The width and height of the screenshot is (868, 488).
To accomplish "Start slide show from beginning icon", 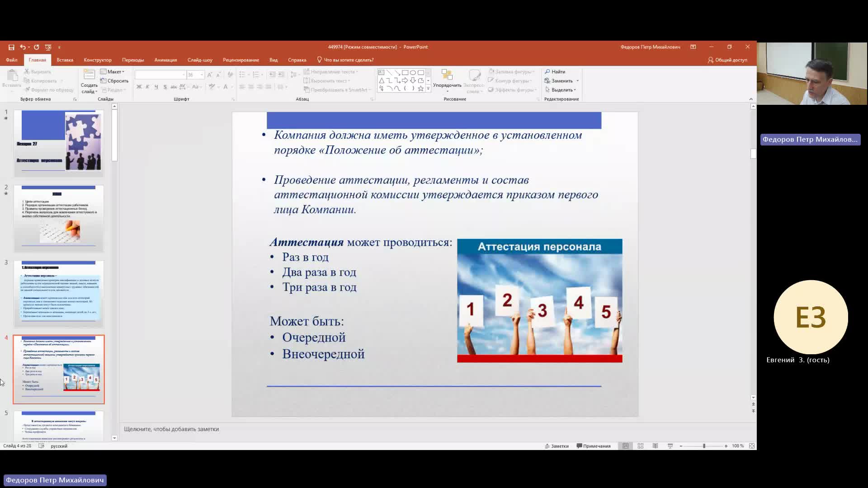I will 48,47.
